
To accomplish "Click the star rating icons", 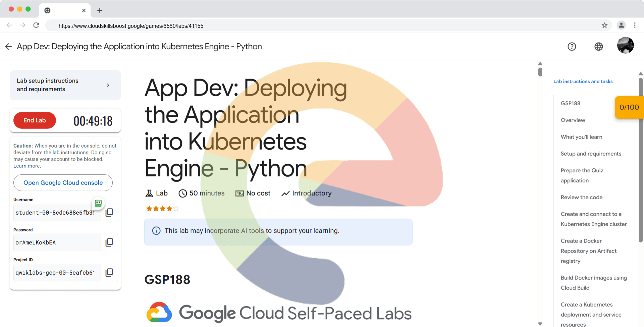I will (x=162, y=209).
